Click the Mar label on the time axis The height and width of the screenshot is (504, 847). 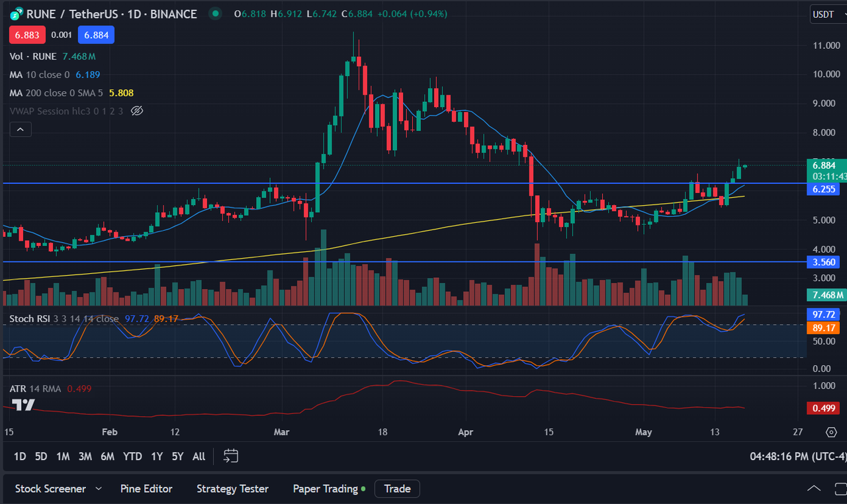pos(282,433)
